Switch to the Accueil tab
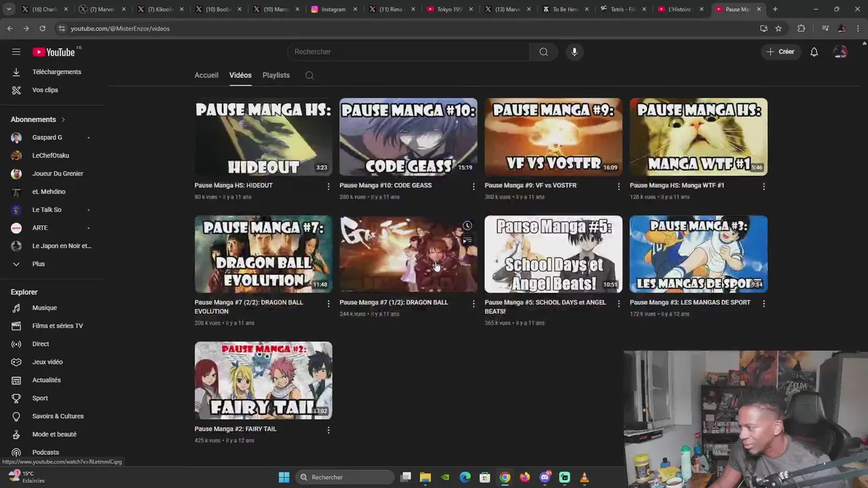The height and width of the screenshot is (488, 868). pos(206,75)
